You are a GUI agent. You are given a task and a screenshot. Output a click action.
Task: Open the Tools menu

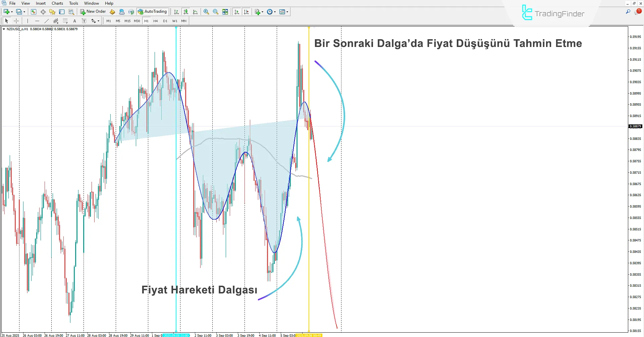coord(73,3)
